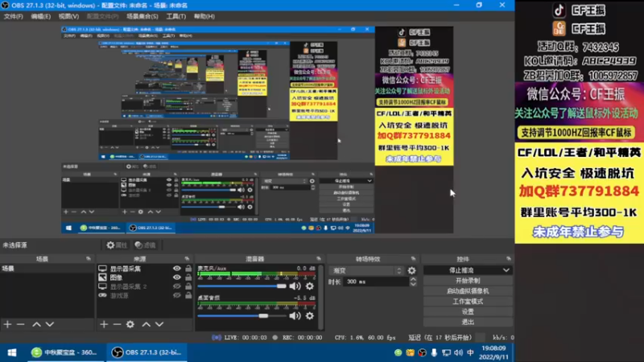Move source up in Sources panel

[x=147, y=324]
